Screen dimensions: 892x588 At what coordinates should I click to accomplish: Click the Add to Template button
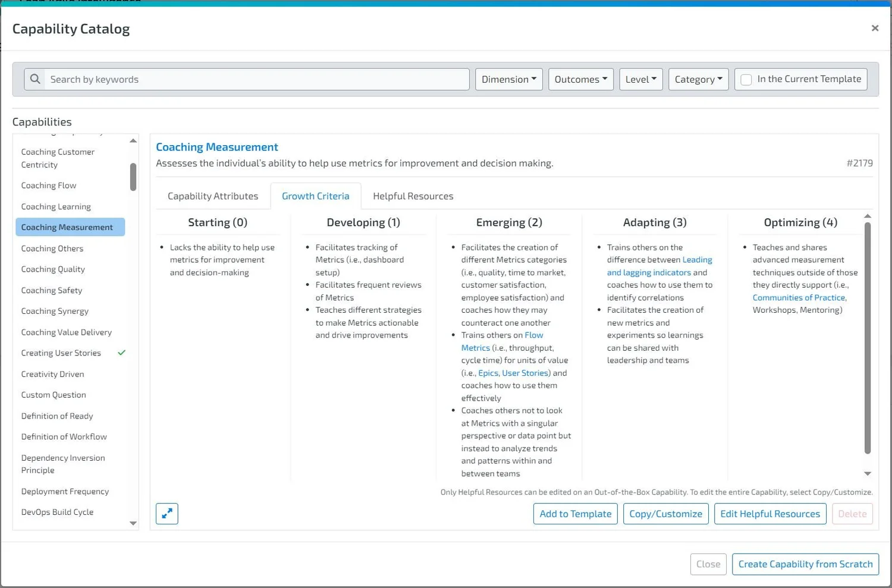575,513
